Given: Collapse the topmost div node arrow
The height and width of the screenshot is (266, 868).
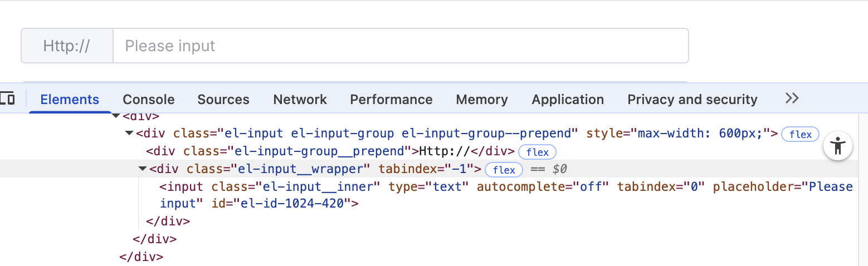Looking at the screenshot, I should click(x=116, y=116).
